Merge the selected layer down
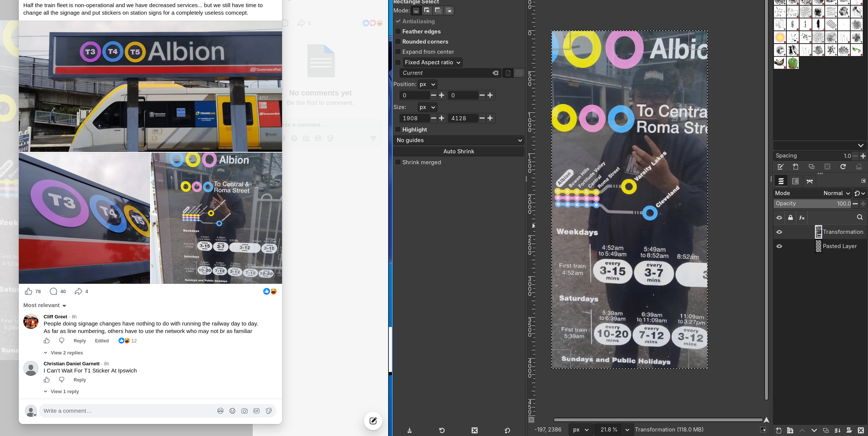 pos(837,430)
